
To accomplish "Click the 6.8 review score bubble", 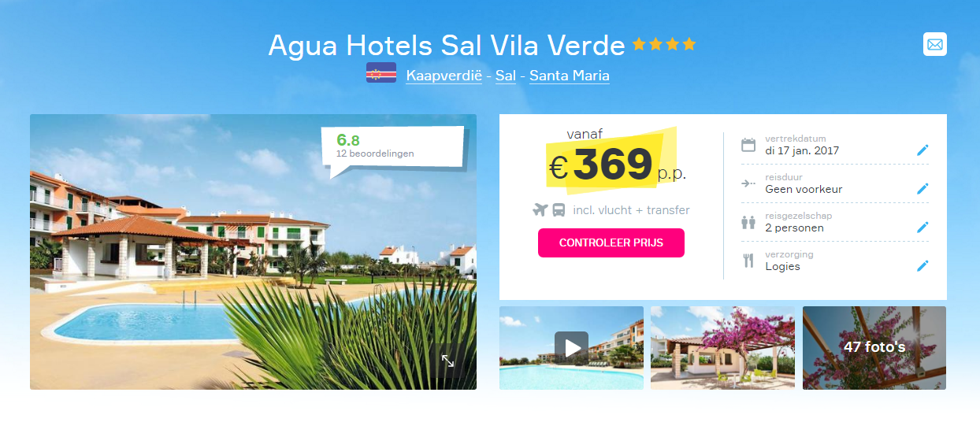I will (393, 147).
